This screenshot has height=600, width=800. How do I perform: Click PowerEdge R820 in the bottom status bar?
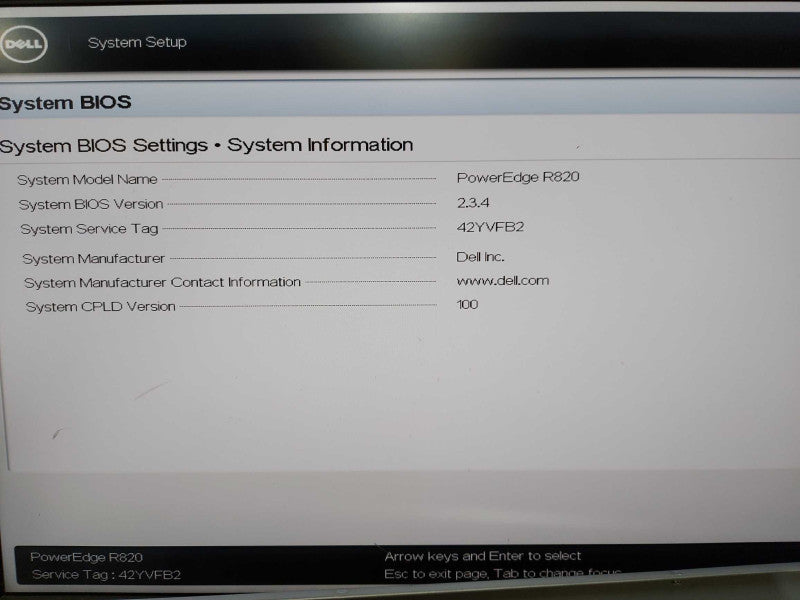86,557
